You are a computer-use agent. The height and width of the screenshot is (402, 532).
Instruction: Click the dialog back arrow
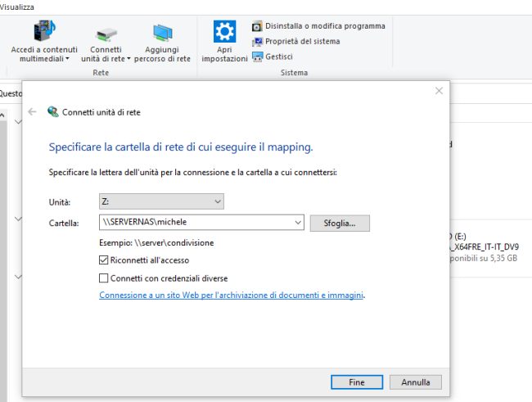tap(32, 111)
